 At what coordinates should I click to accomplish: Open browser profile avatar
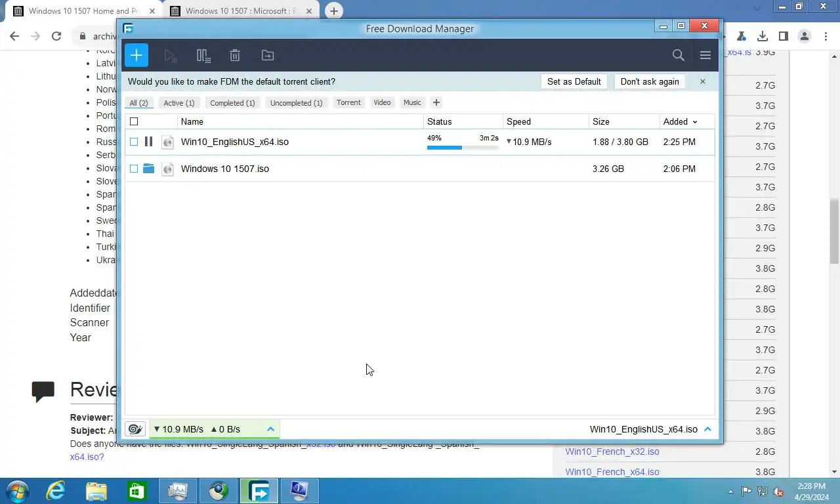click(x=805, y=36)
